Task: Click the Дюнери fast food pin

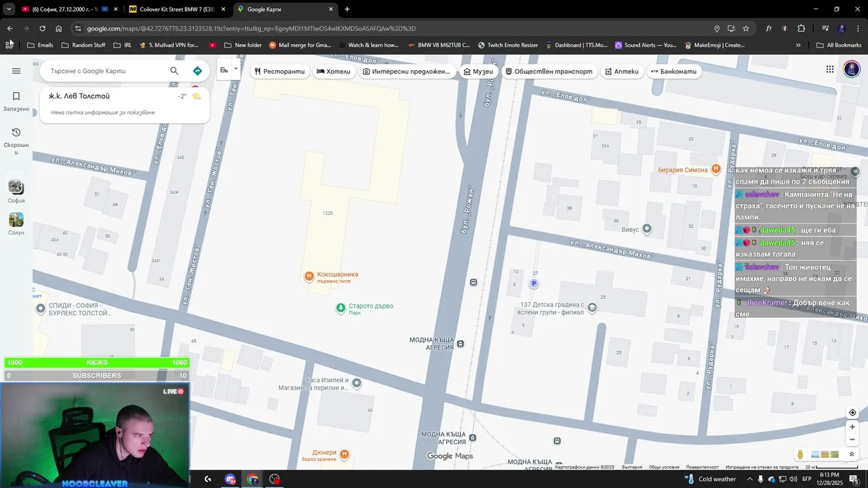Action: coord(344,453)
